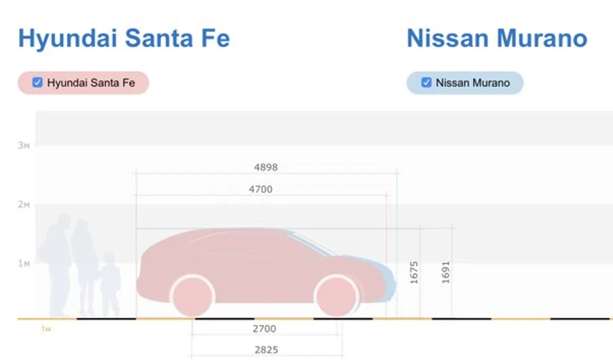
Task: Select the 4898 length dimension label
Action: tap(265, 167)
